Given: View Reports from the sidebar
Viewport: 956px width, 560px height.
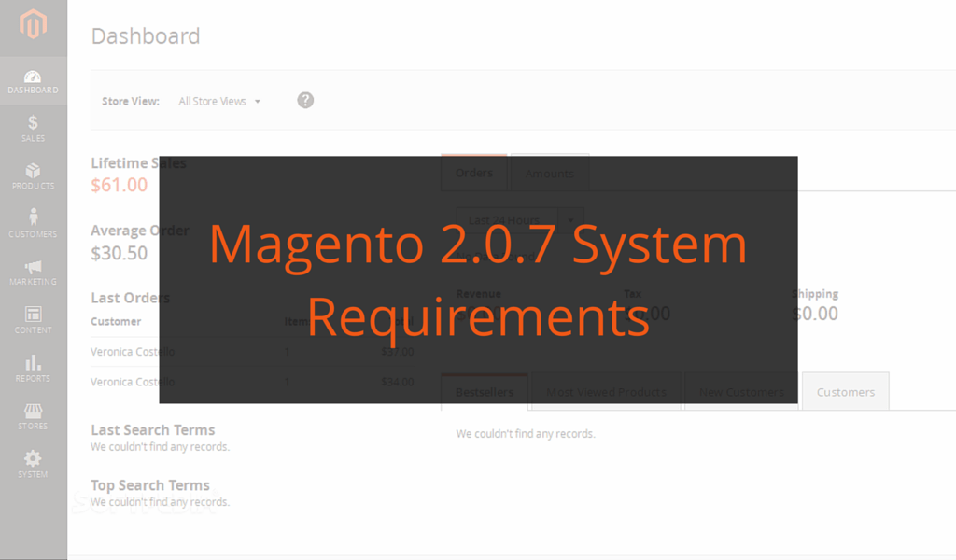Looking at the screenshot, I should click(33, 369).
